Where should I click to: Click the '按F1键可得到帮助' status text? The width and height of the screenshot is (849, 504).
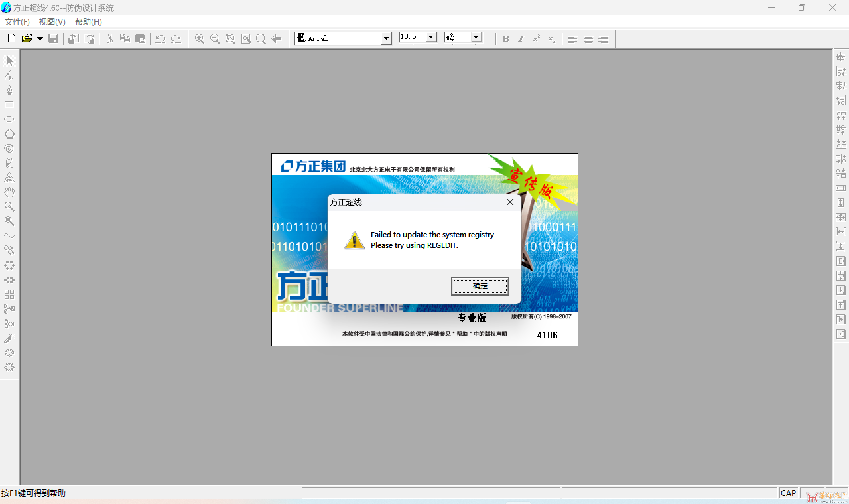tap(33, 493)
